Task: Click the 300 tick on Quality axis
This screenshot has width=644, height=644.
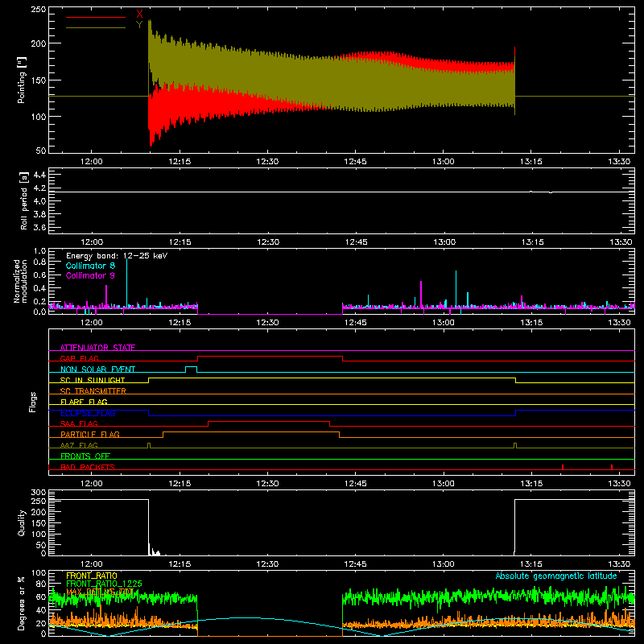Action: point(39,493)
